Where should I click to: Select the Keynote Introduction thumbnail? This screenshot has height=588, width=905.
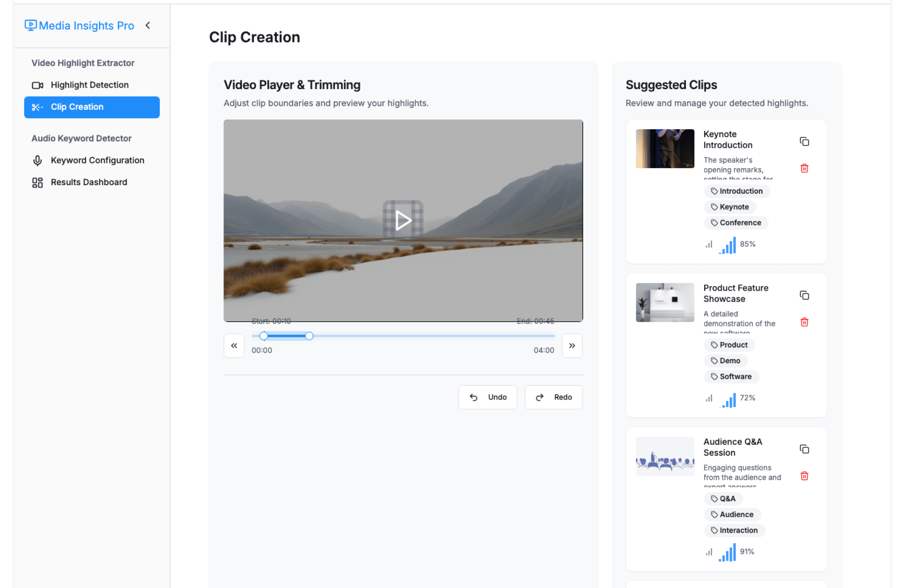click(x=665, y=148)
